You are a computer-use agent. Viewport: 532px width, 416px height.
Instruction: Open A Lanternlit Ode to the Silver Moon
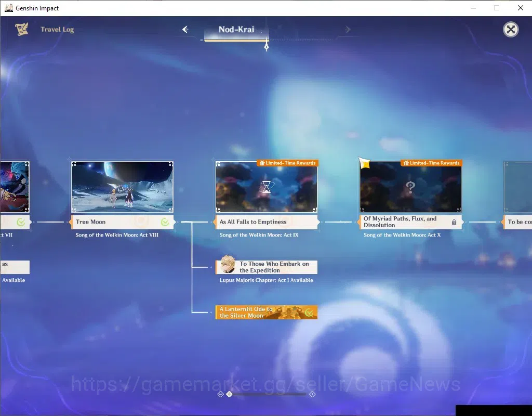point(267,313)
